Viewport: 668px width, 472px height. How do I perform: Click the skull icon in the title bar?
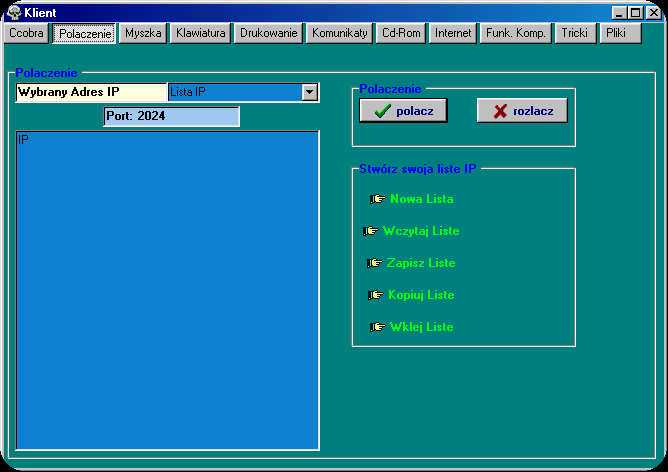pyautogui.click(x=14, y=12)
